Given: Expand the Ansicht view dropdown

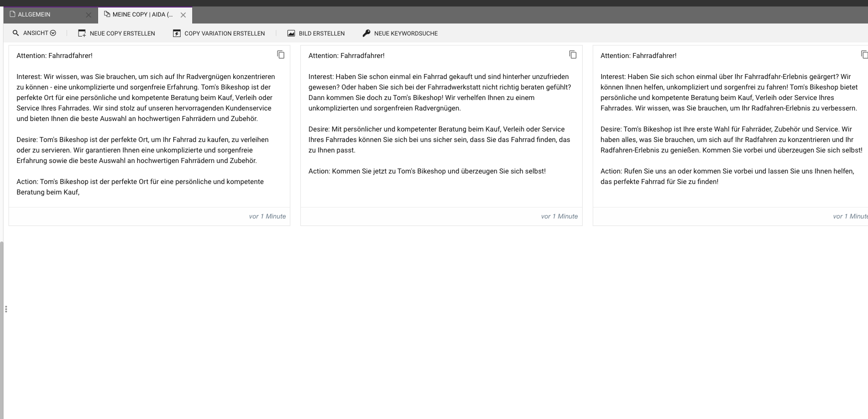Looking at the screenshot, I should click(x=35, y=33).
